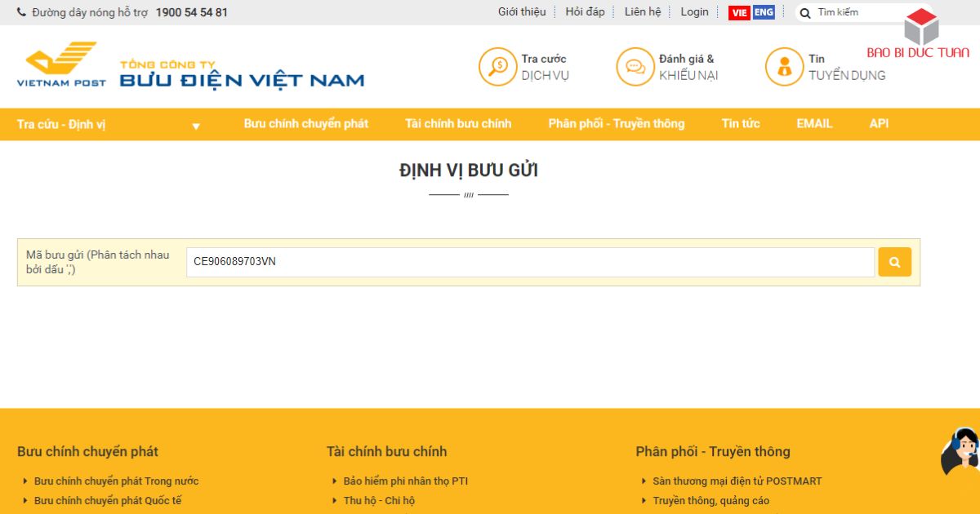Switch language to ENG

[x=764, y=12]
